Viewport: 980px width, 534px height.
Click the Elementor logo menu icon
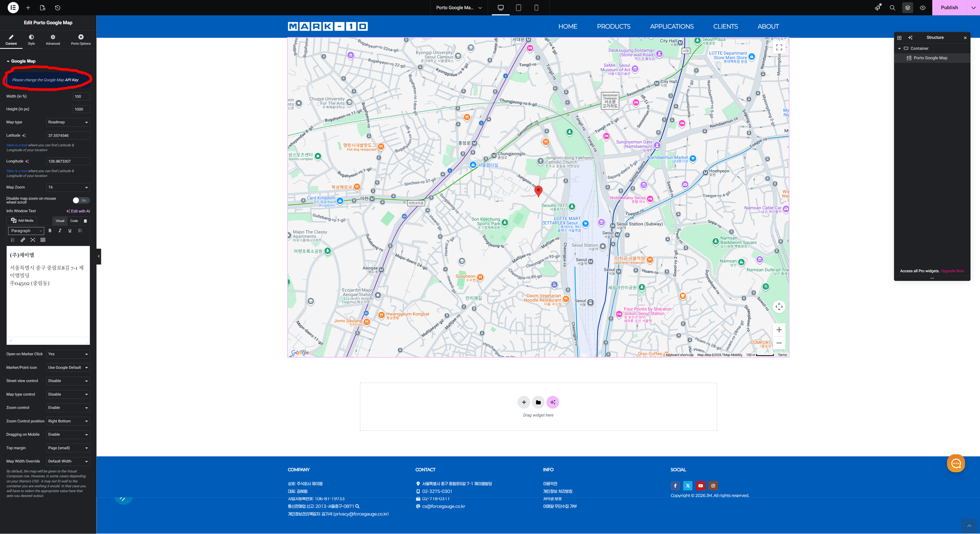(13, 8)
